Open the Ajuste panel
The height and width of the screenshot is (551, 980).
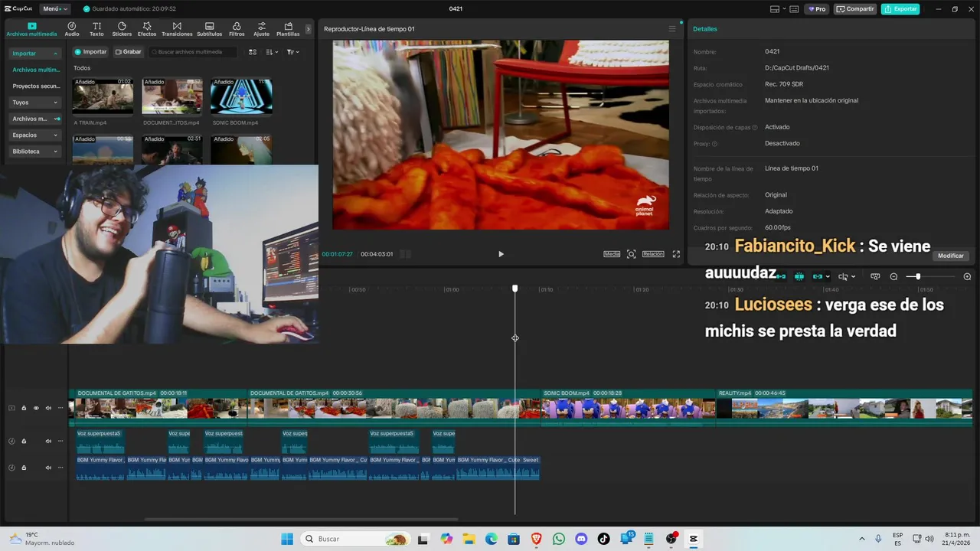[x=262, y=29]
